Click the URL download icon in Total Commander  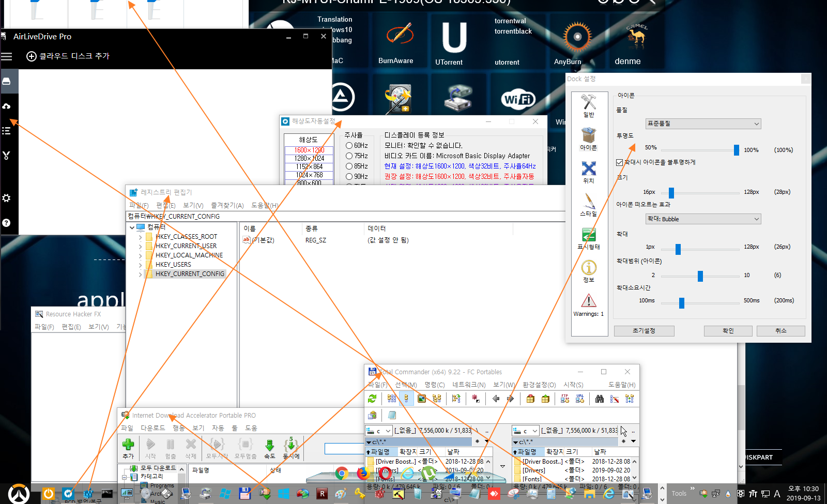(580, 399)
